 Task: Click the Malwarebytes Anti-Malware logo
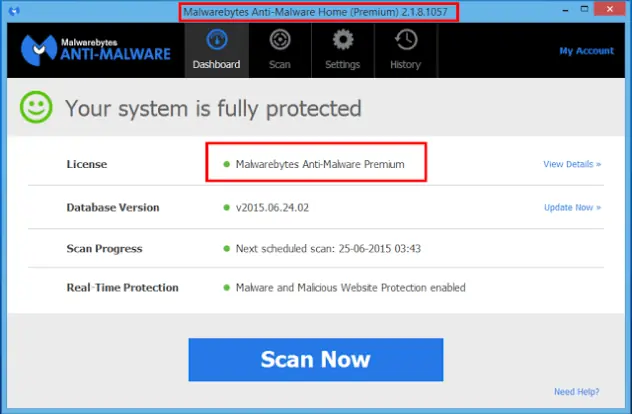[x=96, y=50]
